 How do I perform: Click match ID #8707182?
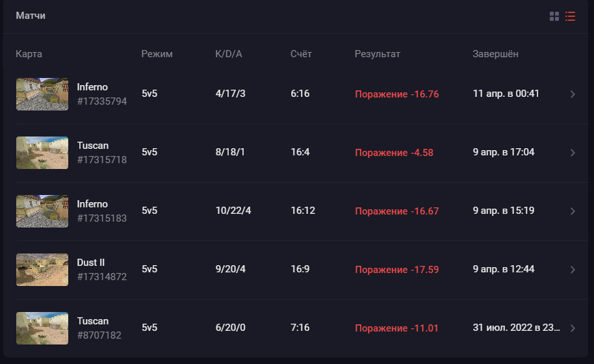coord(99,335)
